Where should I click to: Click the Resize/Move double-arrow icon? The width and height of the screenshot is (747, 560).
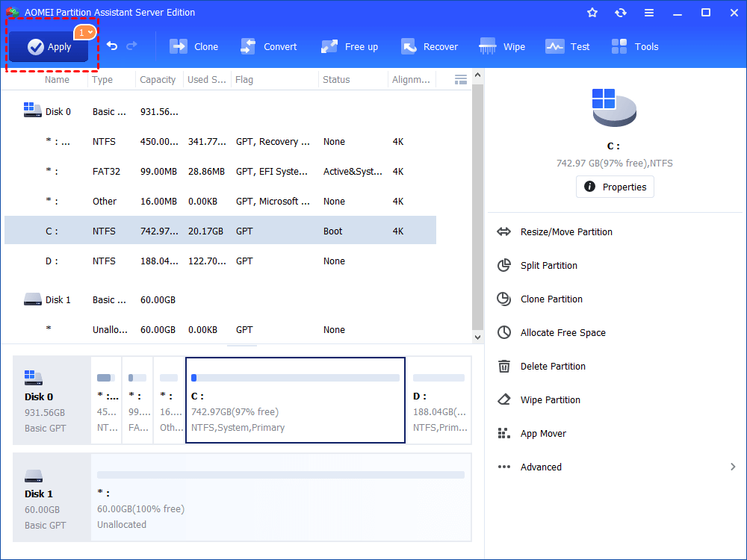[x=504, y=232]
